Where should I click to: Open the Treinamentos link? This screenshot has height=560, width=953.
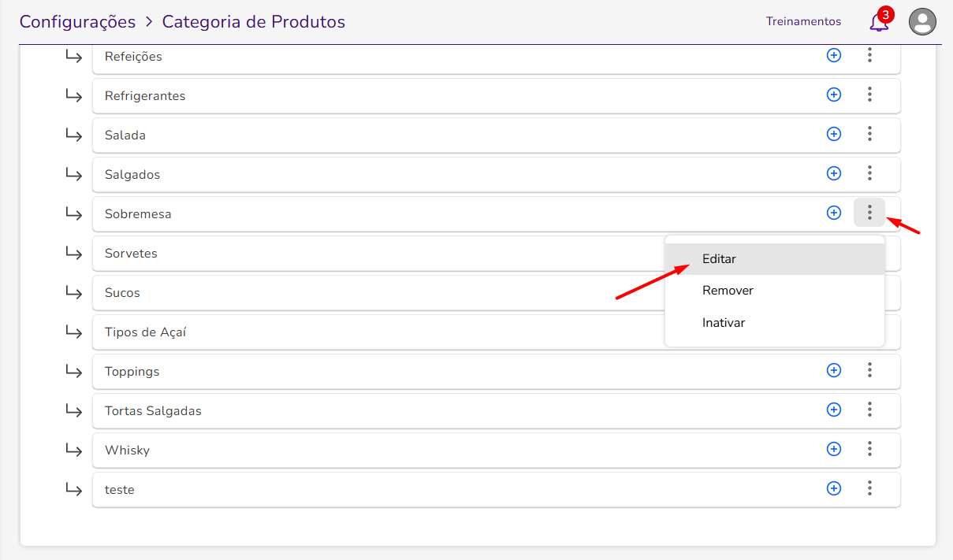coord(803,22)
